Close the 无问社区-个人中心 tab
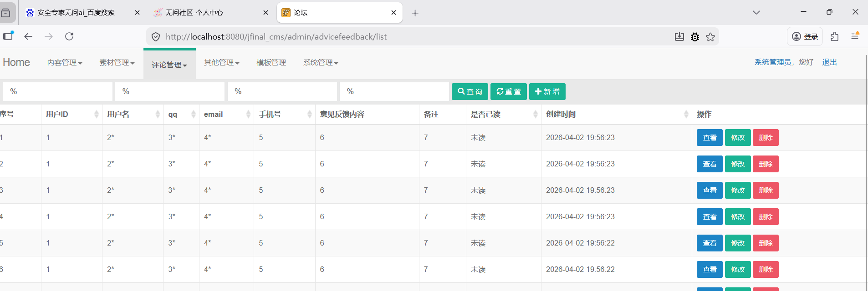868x291 pixels. [266, 13]
